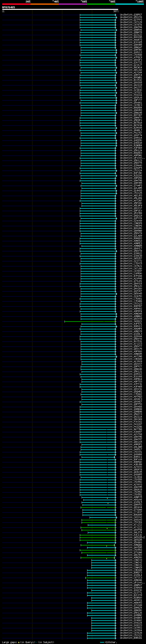Select hit label UniRef100_Q9ATM4
Screen dimensions: 146x644
(x=131, y=27)
